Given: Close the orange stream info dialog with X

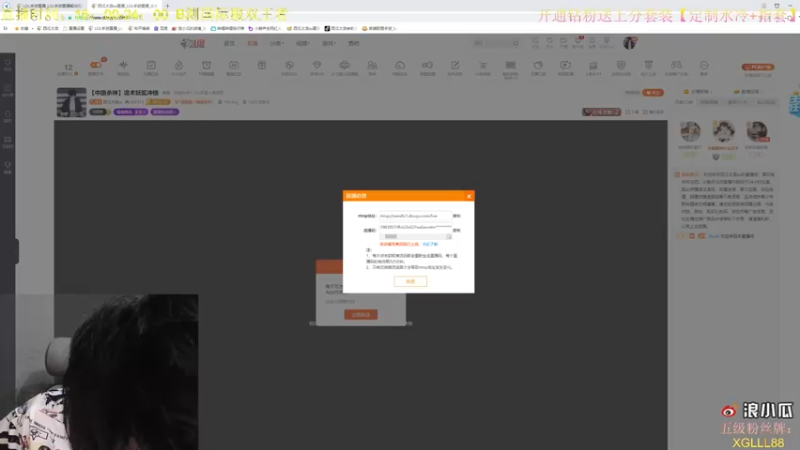Looking at the screenshot, I should point(469,196).
